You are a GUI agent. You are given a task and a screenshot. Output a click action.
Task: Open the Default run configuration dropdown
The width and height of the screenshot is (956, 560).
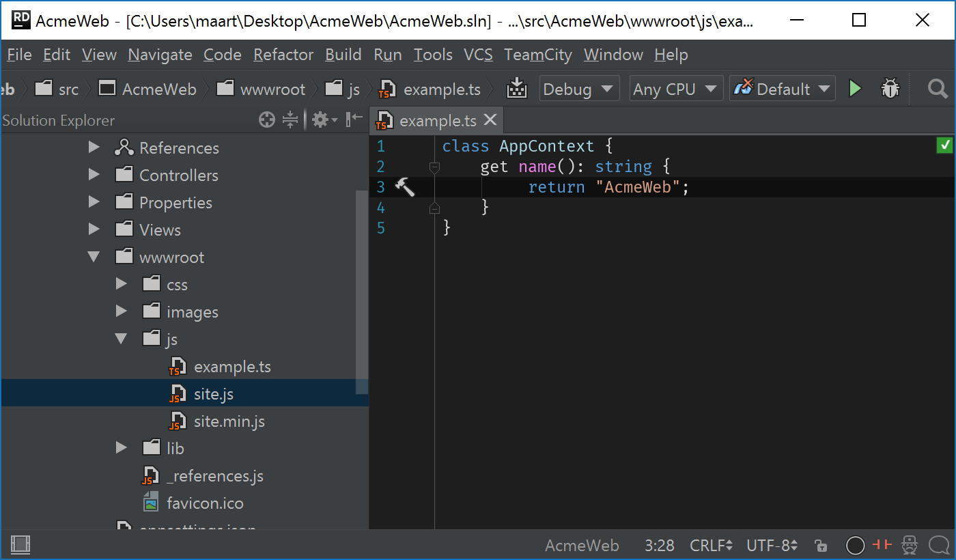click(x=783, y=89)
